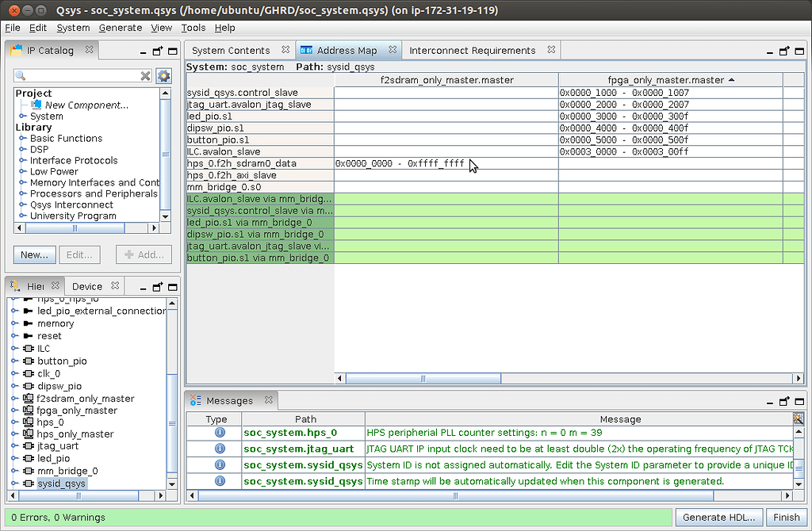Maximize the Messages panel
The image size is (812, 531).
click(799, 401)
